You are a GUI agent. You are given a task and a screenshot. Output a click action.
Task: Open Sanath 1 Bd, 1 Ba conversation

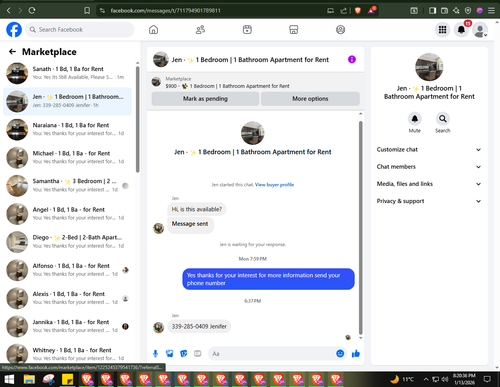(x=67, y=73)
